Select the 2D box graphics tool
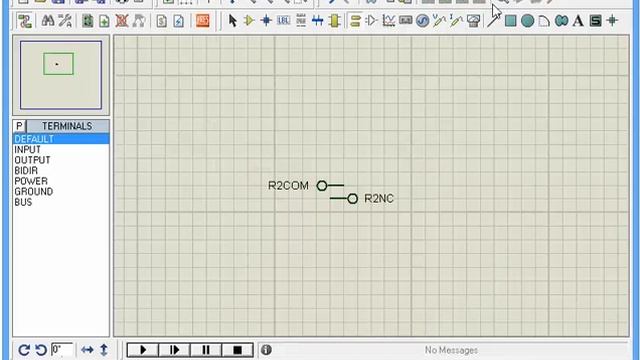This screenshot has width=640, height=360. pyautogui.click(x=510, y=20)
